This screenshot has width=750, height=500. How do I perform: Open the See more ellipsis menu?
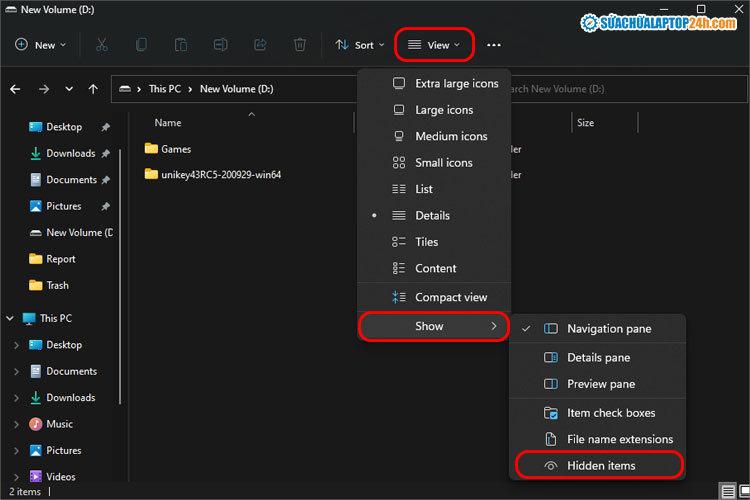(494, 45)
